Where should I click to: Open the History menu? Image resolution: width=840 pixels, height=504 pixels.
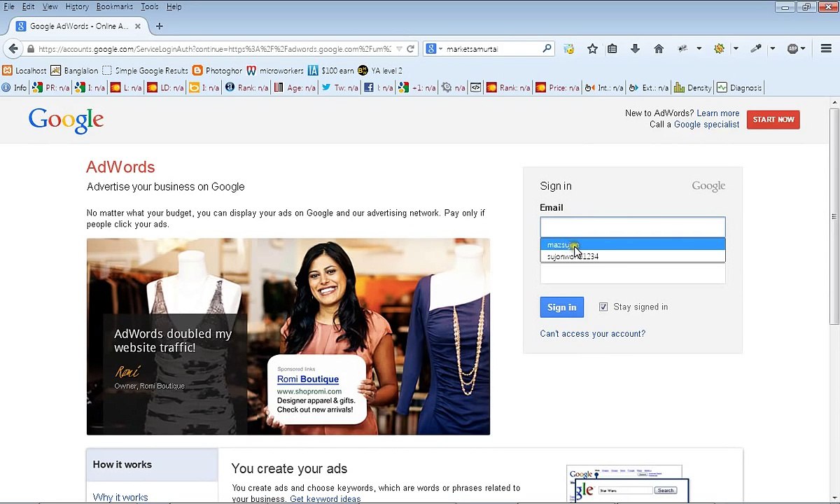pos(77,6)
